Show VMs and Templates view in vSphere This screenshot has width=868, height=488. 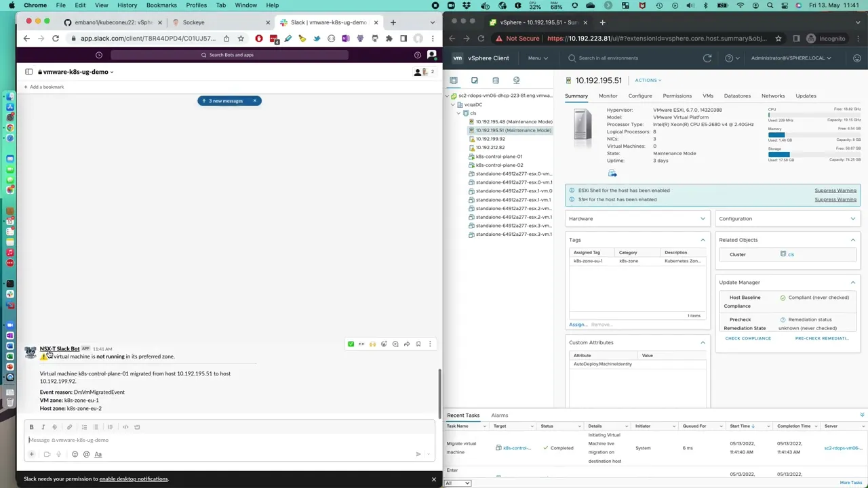(475, 81)
